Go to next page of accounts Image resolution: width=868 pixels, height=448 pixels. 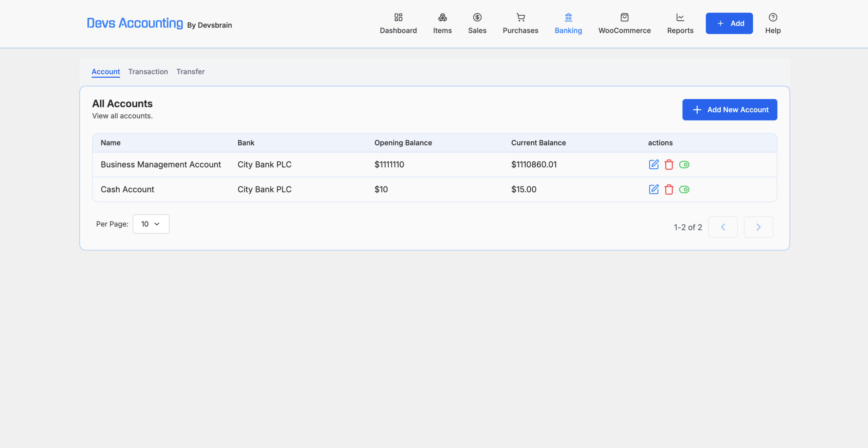pyautogui.click(x=758, y=227)
